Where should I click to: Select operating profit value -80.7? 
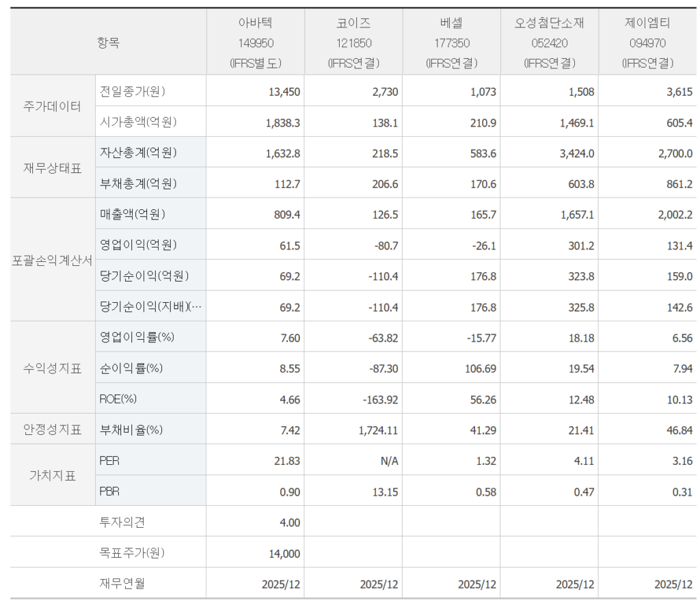coord(386,246)
